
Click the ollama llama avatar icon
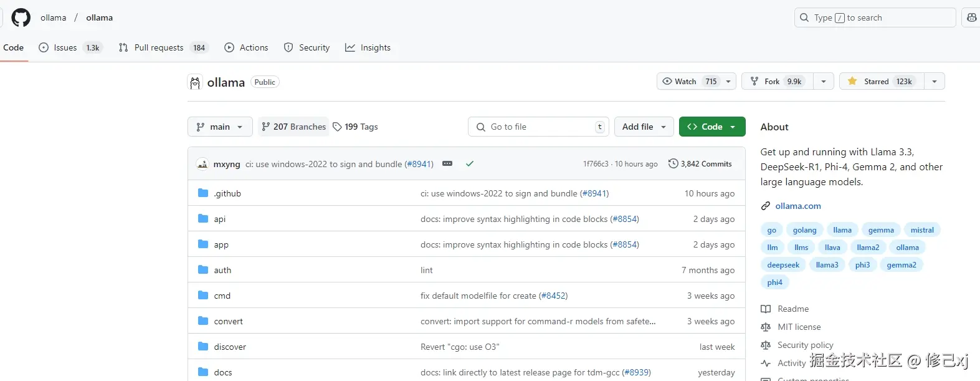click(195, 82)
